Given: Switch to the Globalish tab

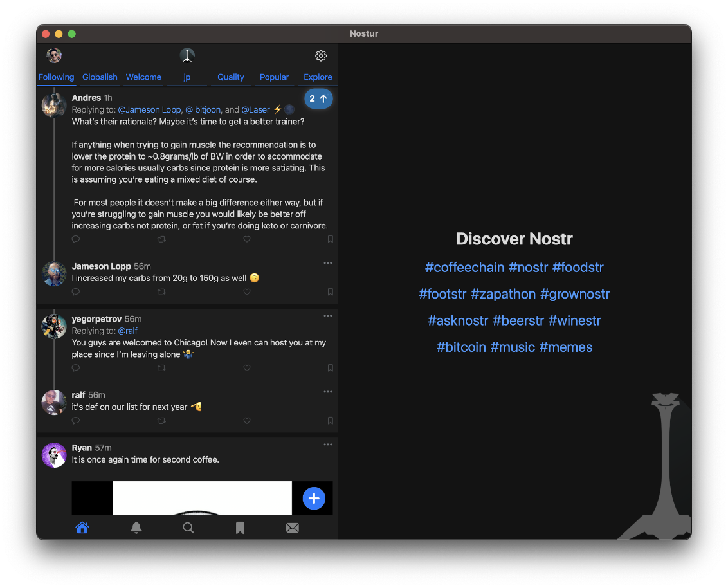Looking at the screenshot, I should tap(100, 77).
